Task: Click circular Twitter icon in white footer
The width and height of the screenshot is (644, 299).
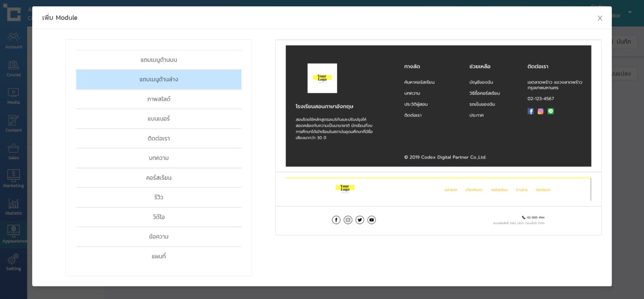Action: point(360,220)
